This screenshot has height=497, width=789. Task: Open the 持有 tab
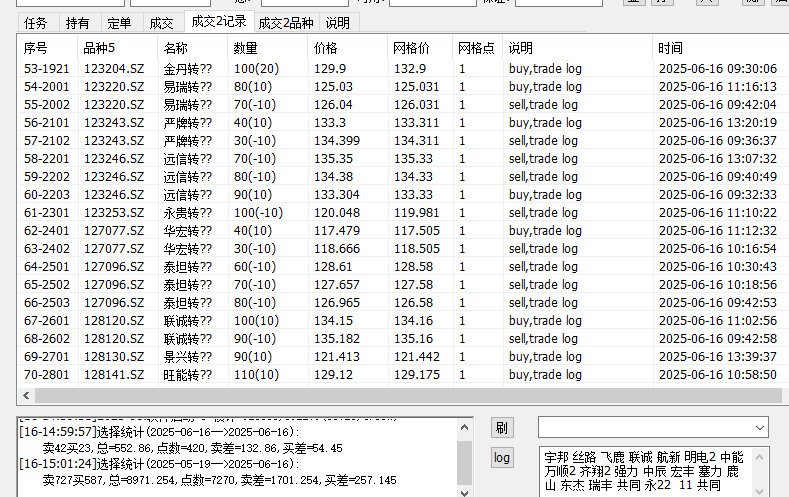pos(77,23)
